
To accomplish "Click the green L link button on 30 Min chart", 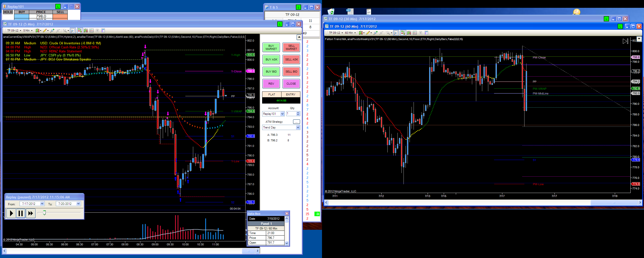I will [x=607, y=19].
